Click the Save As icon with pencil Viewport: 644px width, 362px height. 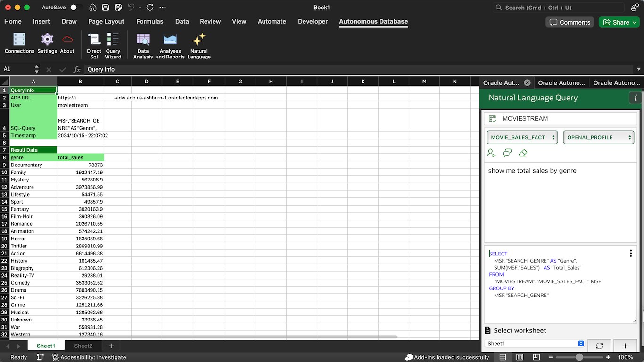(x=118, y=8)
